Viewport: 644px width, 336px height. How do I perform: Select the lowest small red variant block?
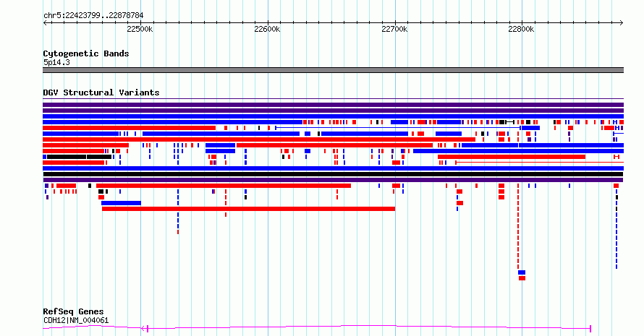pyautogui.click(x=522, y=278)
